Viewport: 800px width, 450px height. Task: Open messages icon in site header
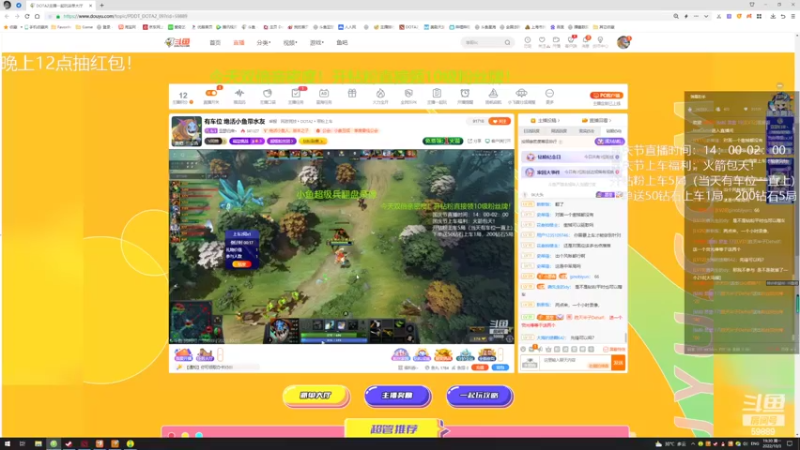586,40
